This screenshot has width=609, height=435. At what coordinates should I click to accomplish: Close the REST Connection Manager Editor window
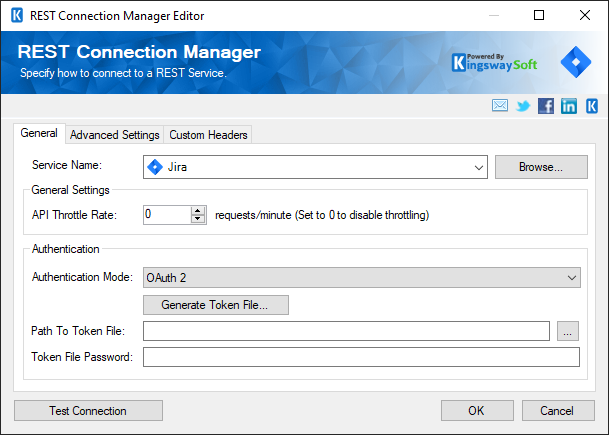pos(585,15)
